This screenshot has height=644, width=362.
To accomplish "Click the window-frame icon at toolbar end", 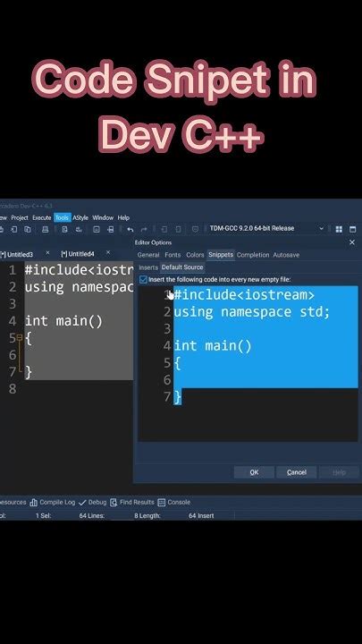I will (x=352, y=229).
